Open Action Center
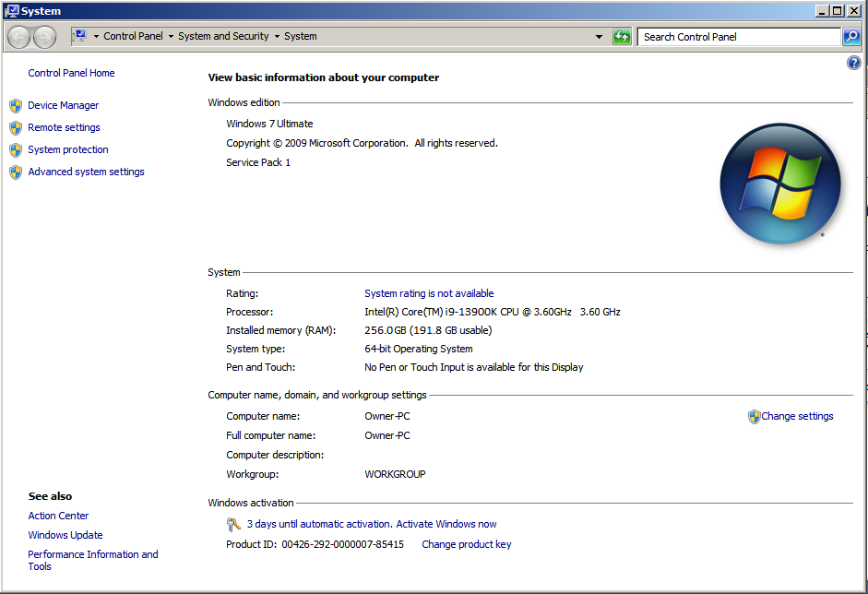868x594 pixels. [x=58, y=516]
